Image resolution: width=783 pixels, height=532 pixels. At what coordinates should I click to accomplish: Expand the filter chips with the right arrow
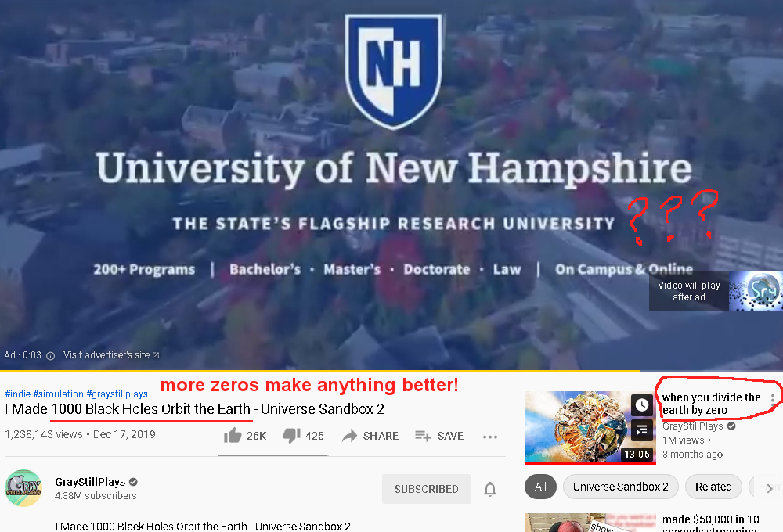[x=770, y=487]
